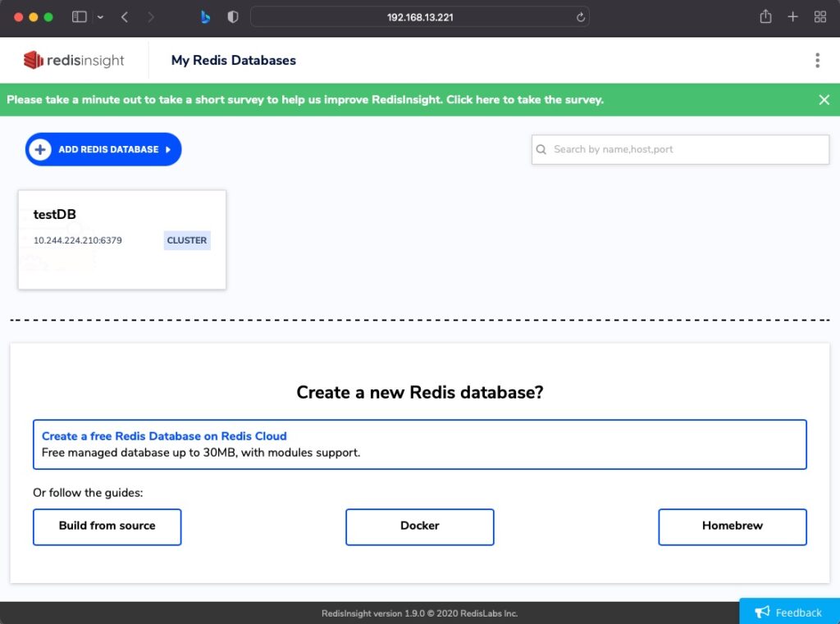840x624 pixels.
Task: Click the RedisInsight version 1.9.0 footer text
Action: [419, 613]
